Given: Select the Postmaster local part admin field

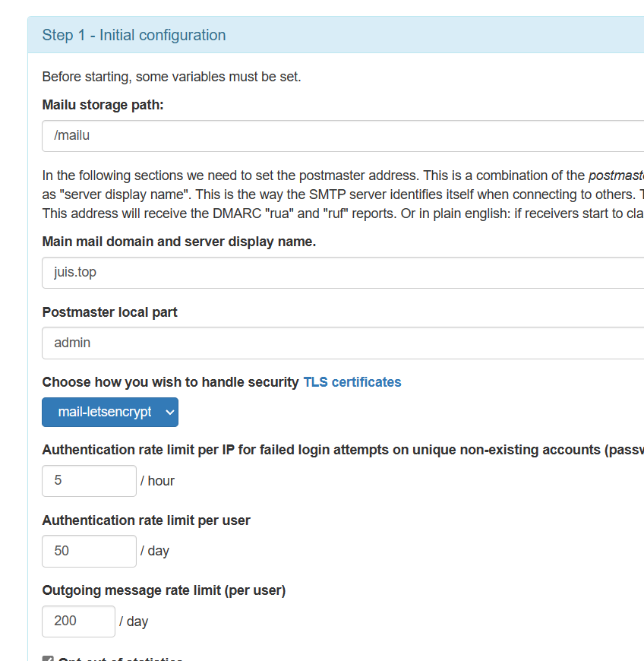Looking at the screenshot, I should tap(342, 343).
